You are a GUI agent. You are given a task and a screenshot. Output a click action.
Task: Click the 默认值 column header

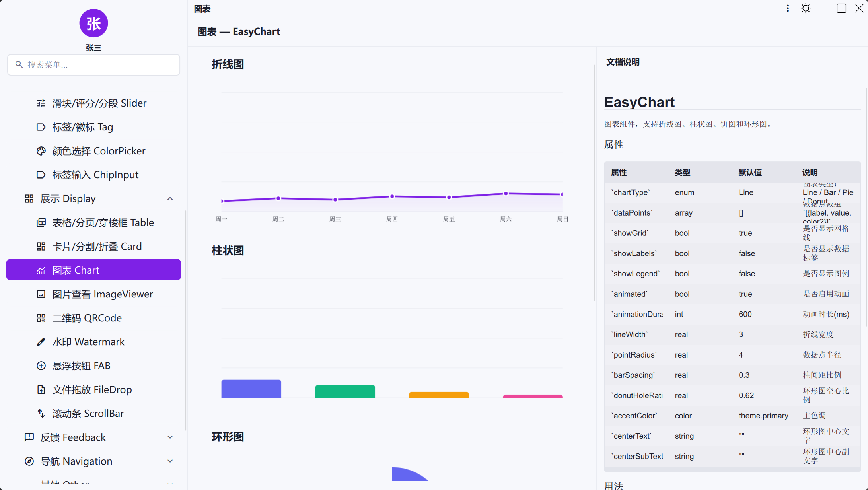(750, 172)
